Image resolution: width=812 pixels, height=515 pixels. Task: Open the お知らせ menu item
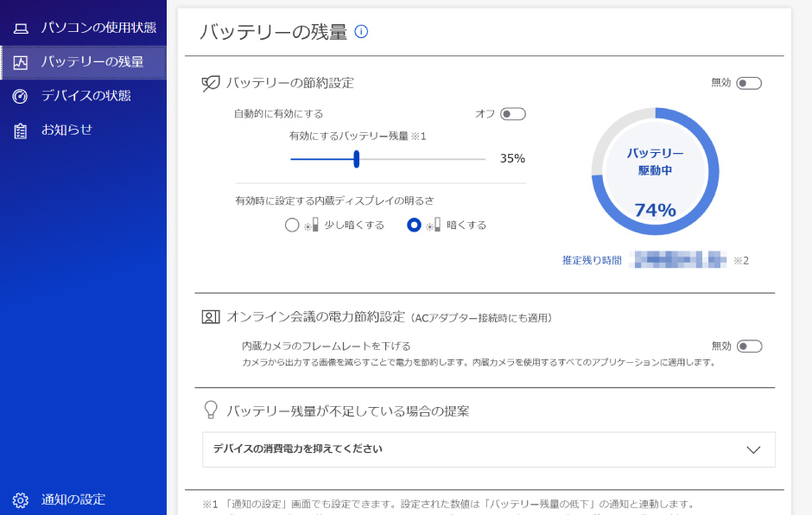[x=67, y=130]
